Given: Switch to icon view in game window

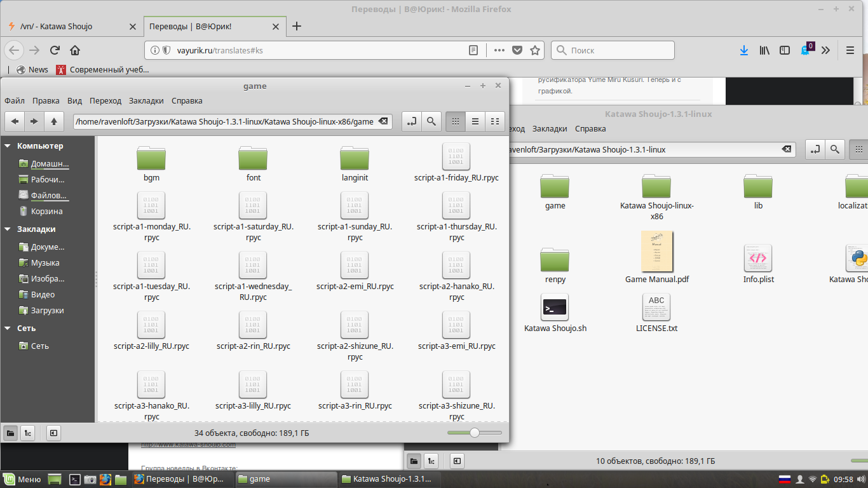Looking at the screenshot, I should tap(455, 121).
